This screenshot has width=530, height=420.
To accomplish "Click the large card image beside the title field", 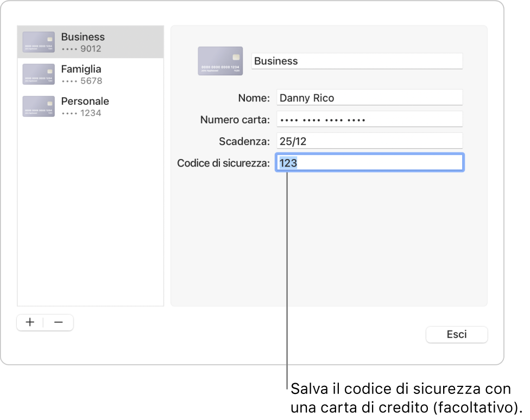I will 220,61.
